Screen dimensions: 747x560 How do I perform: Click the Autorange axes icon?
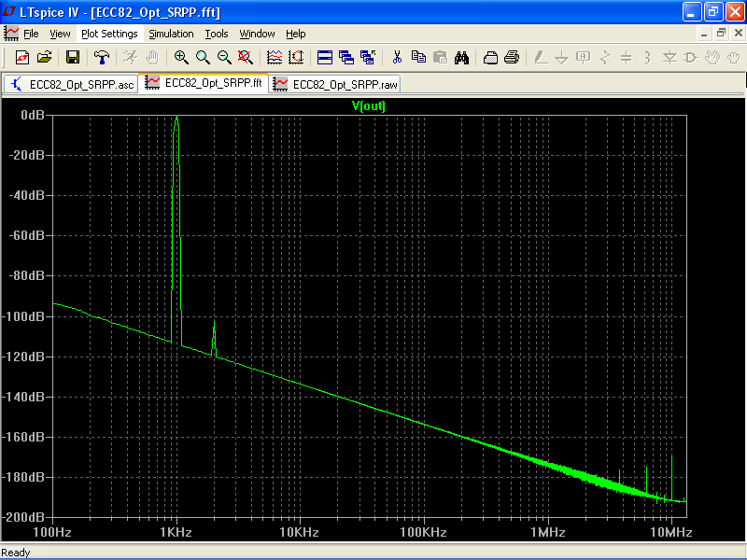click(x=296, y=58)
